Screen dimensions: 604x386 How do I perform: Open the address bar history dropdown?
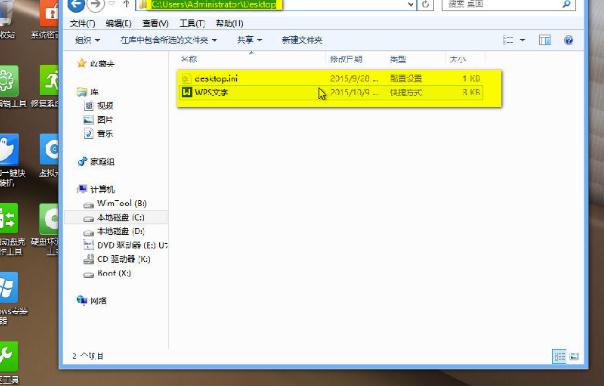click(x=411, y=4)
